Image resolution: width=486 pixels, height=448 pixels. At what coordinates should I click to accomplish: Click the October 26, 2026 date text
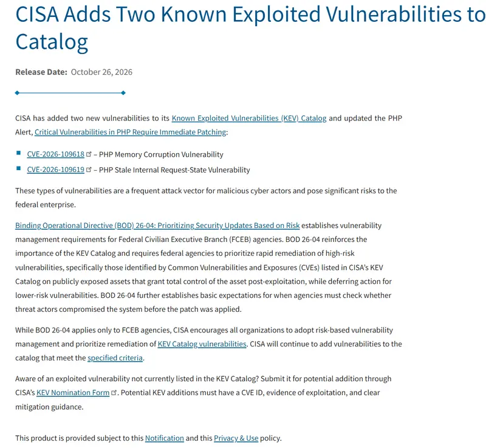[101, 72]
